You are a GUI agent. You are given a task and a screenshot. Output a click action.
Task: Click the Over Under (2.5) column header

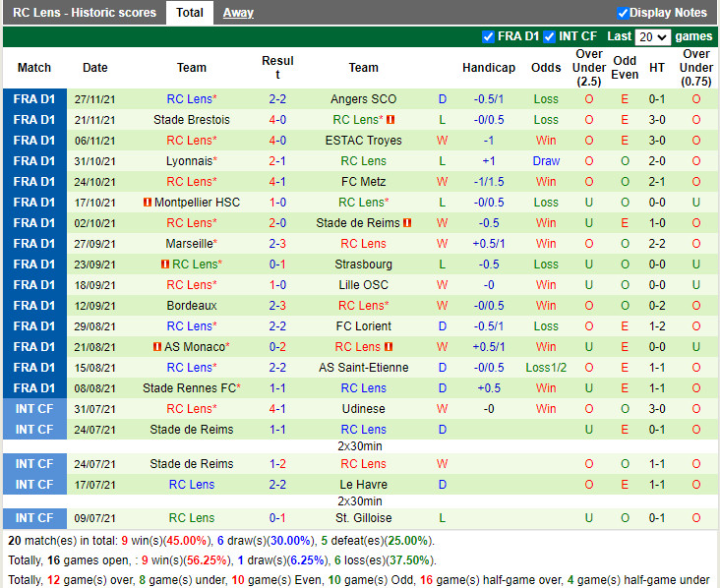click(588, 68)
